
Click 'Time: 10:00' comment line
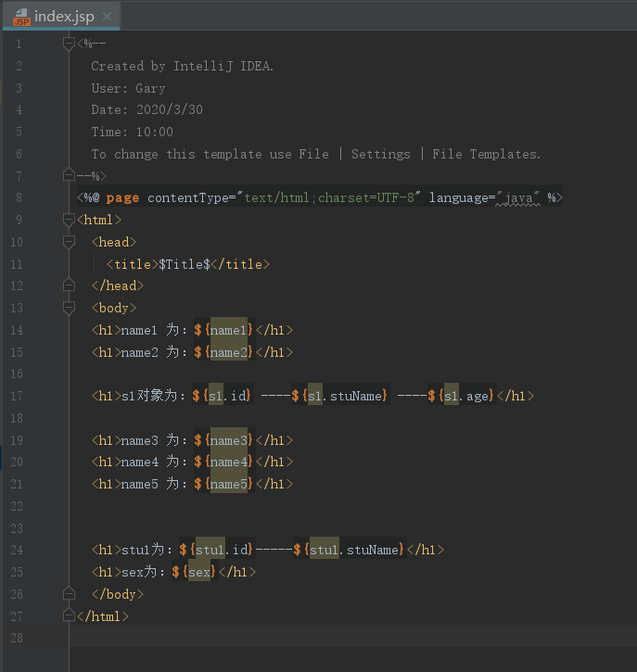point(132,132)
